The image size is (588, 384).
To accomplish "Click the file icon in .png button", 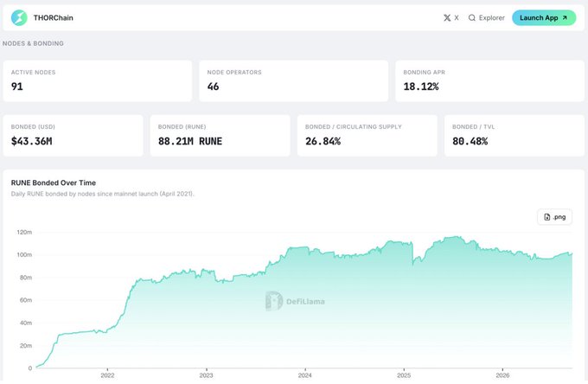I will pos(547,217).
